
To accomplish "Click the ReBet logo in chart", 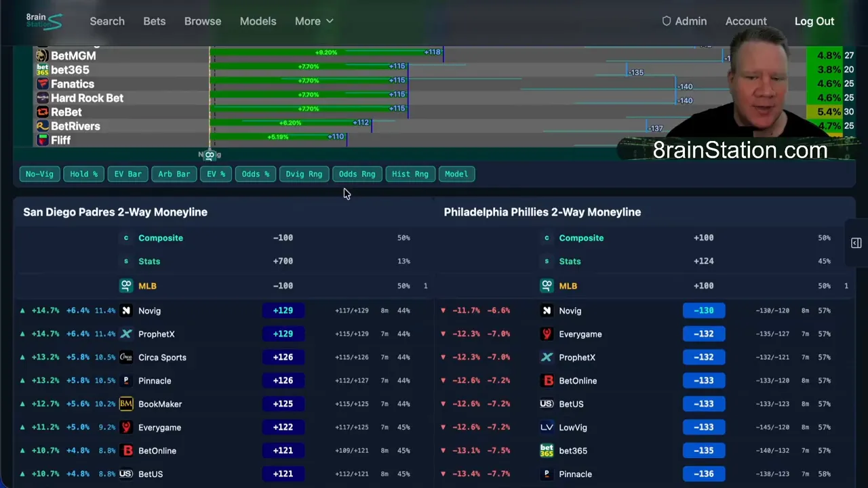I will click(42, 112).
